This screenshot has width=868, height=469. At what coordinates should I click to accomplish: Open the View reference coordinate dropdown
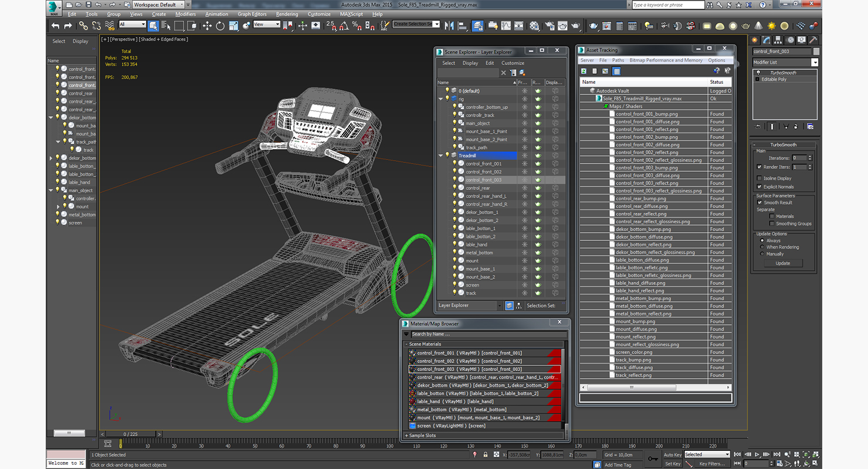(266, 25)
